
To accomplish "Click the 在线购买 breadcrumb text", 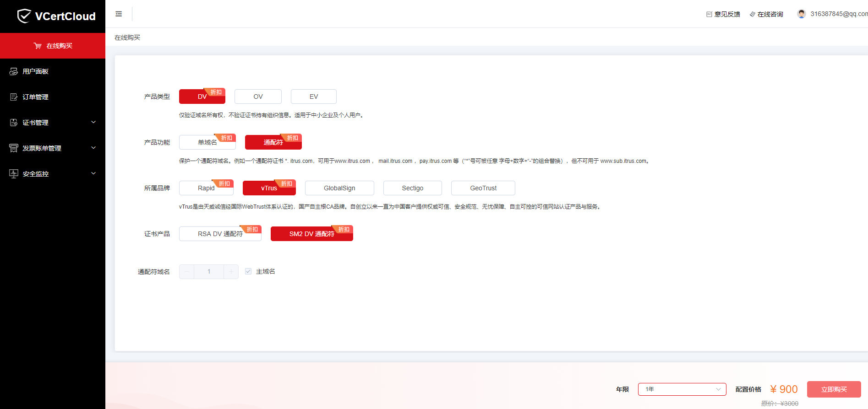I will (127, 38).
